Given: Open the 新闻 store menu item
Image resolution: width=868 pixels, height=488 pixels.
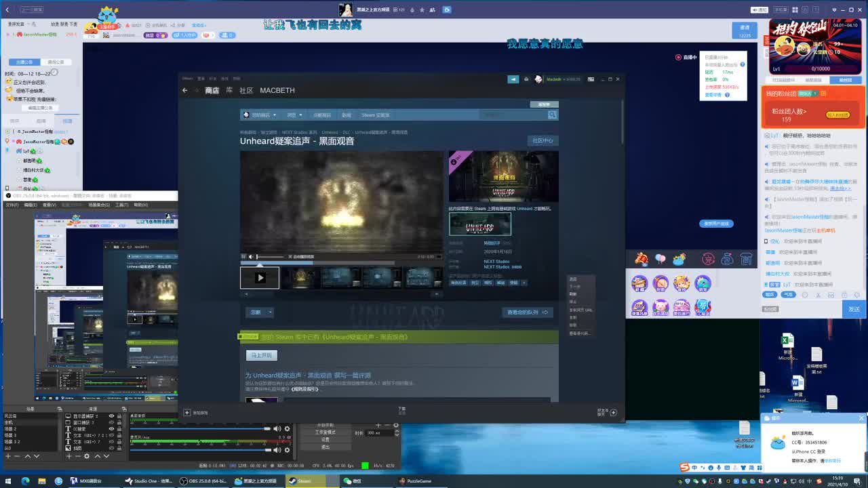Looking at the screenshot, I should (x=347, y=115).
